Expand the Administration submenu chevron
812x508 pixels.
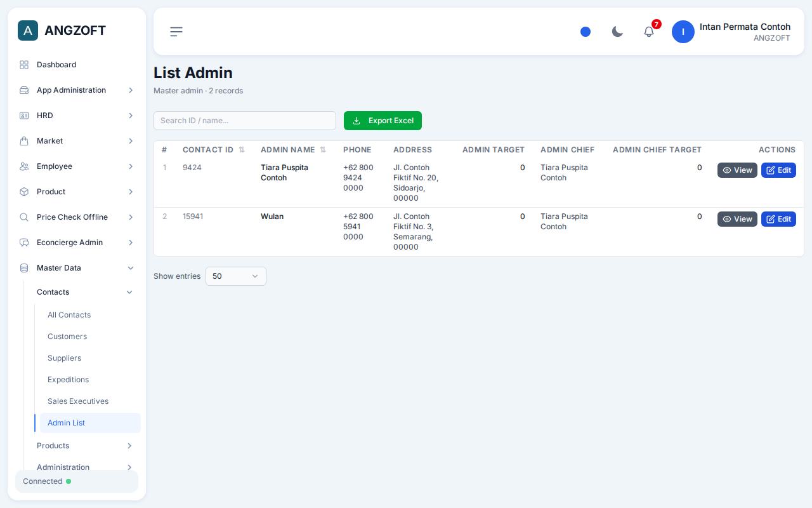pyautogui.click(x=129, y=467)
